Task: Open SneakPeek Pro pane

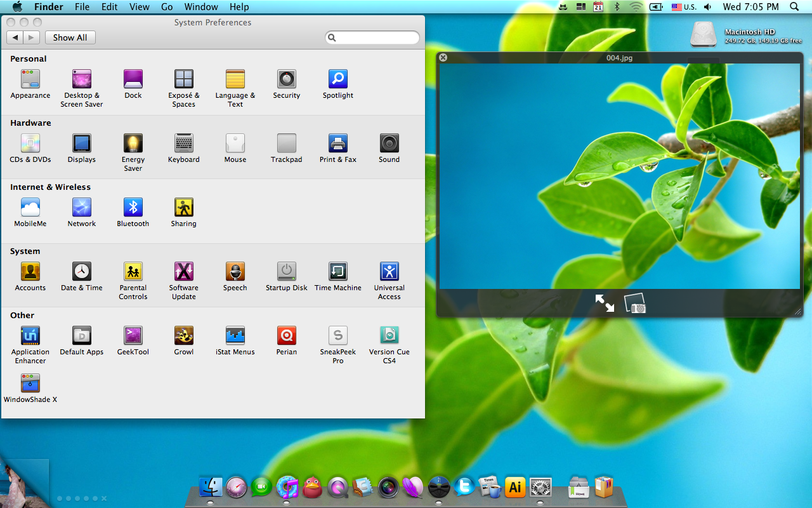Action: click(338, 345)
